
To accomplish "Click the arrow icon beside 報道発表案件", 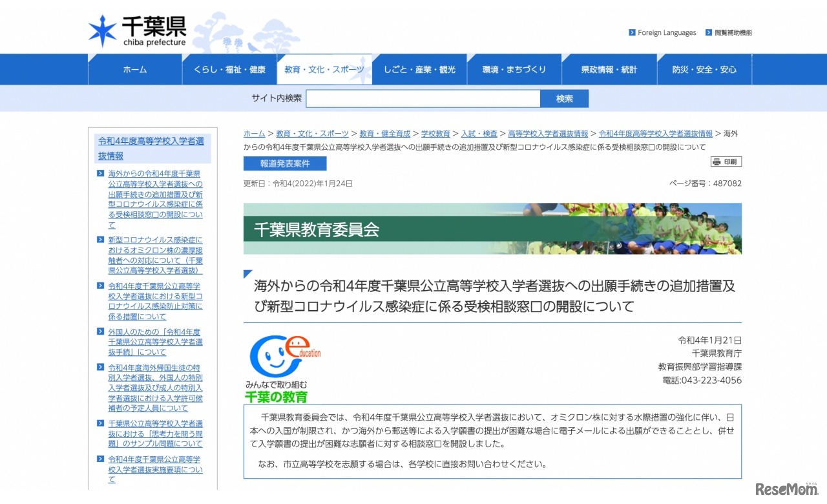I will pyautogui.click(x=254, y=163).
